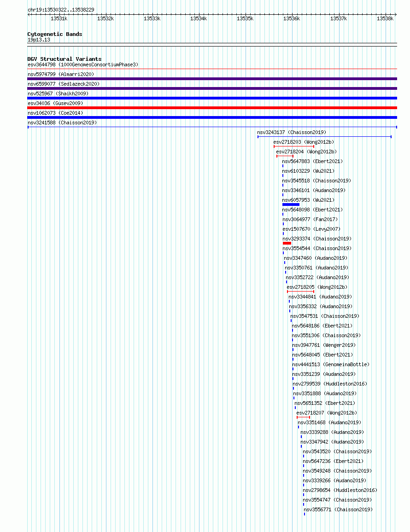410x532 pixels.
Task: Select nsv5648098 (Ebert2021) label
Action: point(313,210)
